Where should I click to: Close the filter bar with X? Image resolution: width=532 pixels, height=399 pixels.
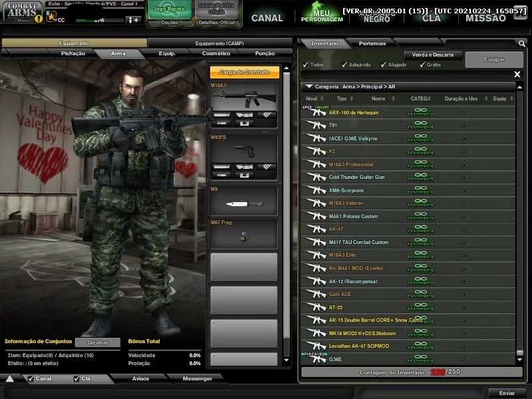[517, 74]
